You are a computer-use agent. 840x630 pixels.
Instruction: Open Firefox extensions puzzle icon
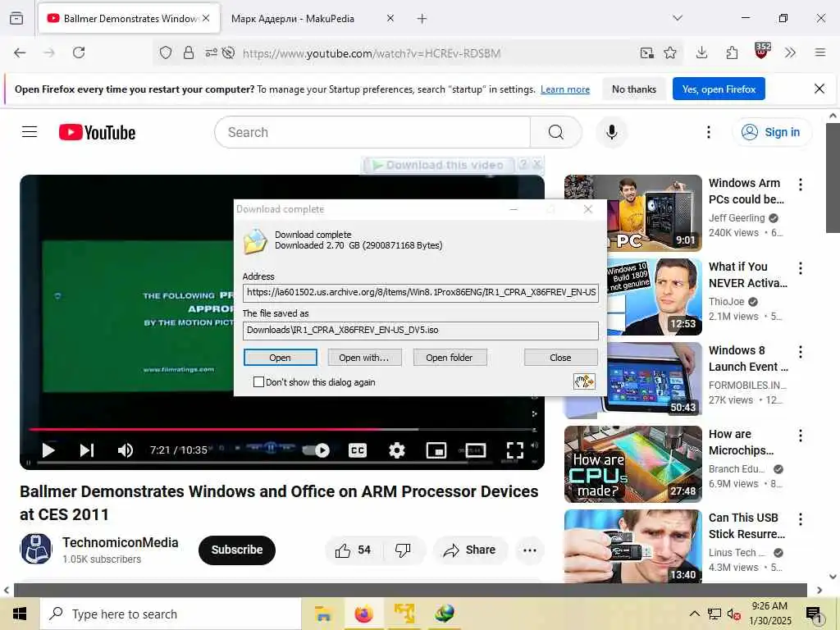[732, 52]
